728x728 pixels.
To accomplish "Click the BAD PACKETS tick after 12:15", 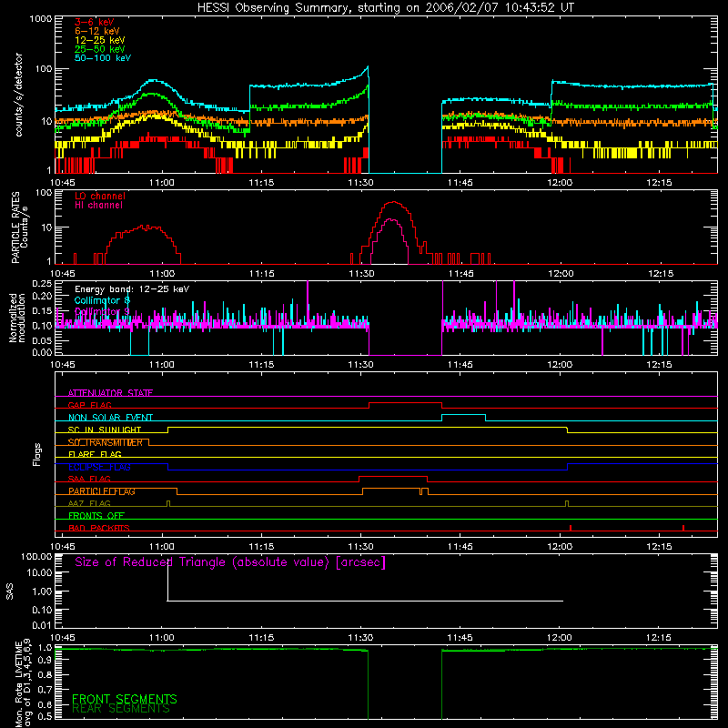I will [x=683, y=528].
